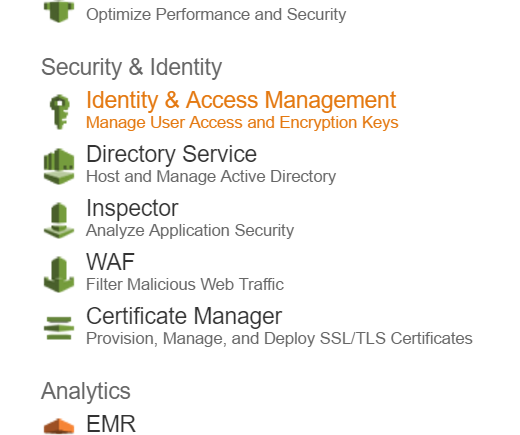
Task: Click the Certificate Manager stacked-bars icon
Action: (x=59, y=328)
